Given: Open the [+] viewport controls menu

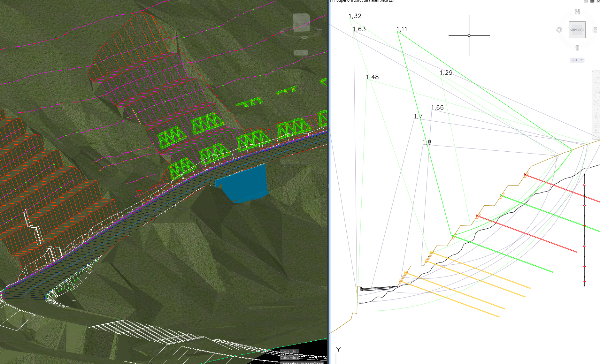Looking at the screenshot, I should point(333,1).
